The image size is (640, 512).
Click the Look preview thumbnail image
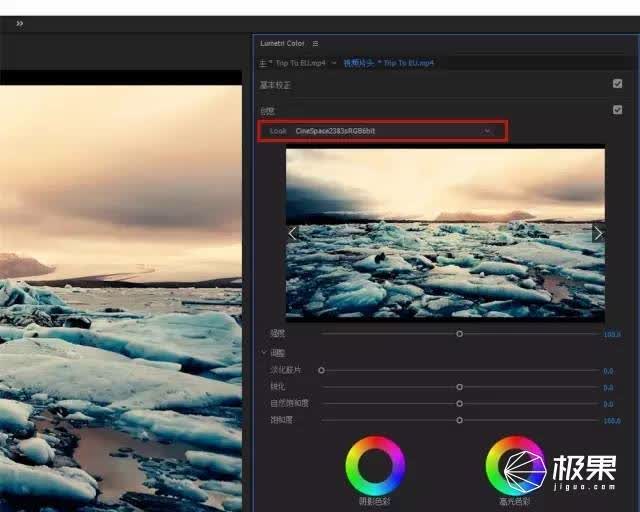(445, 234)
